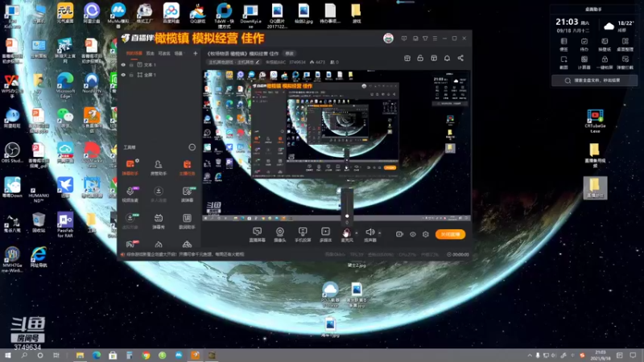Show hidden system tray icons
Image resolution: width=644 pixels, height=362 pixels.
[530, 355]
